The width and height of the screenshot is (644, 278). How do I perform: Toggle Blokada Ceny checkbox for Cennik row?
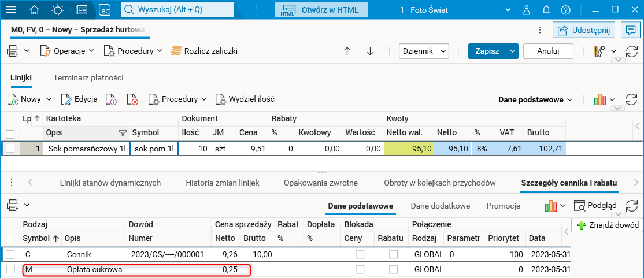(x=360, y=255)
